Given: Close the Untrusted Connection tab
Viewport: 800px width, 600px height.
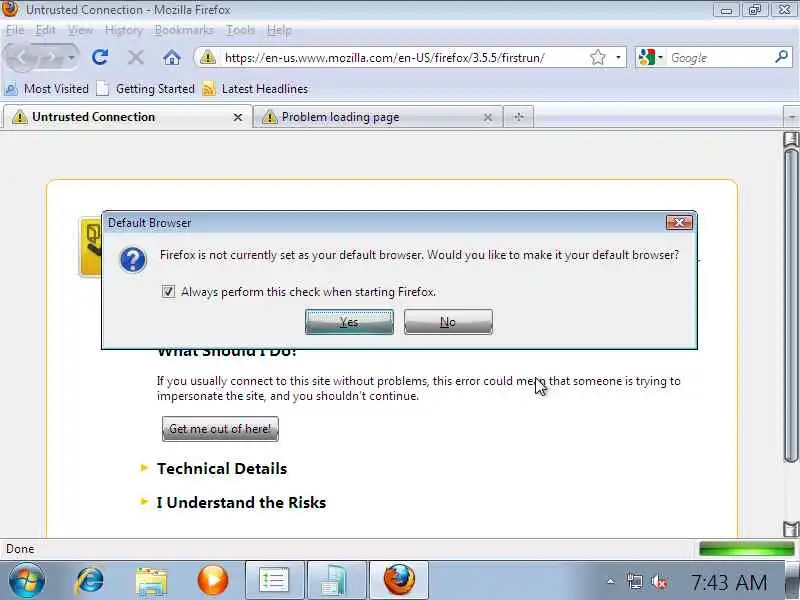Looking at the screenshot, I should tap(237, 117).
